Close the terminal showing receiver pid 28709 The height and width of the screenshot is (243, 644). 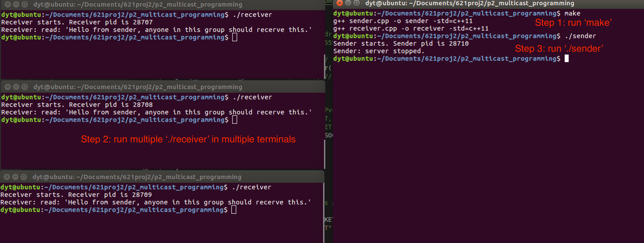(7, 177)
